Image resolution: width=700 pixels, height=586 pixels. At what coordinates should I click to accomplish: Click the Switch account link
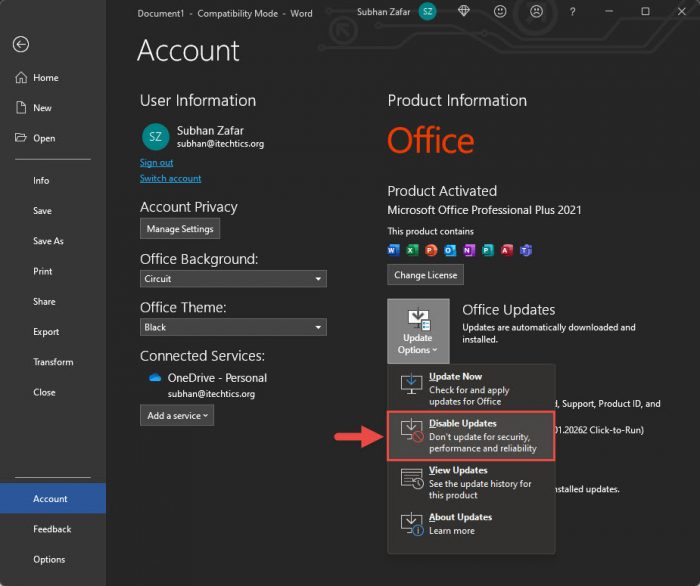click(170, 178)
